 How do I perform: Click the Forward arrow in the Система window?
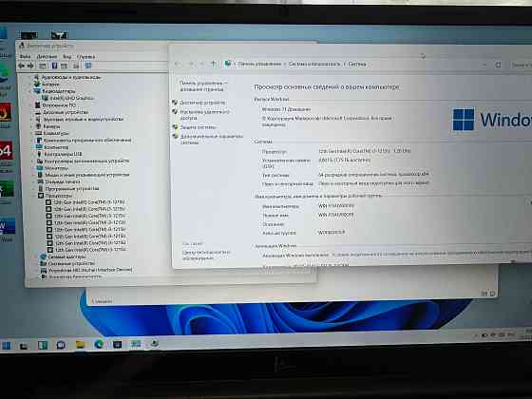click(x=191, y=64)
